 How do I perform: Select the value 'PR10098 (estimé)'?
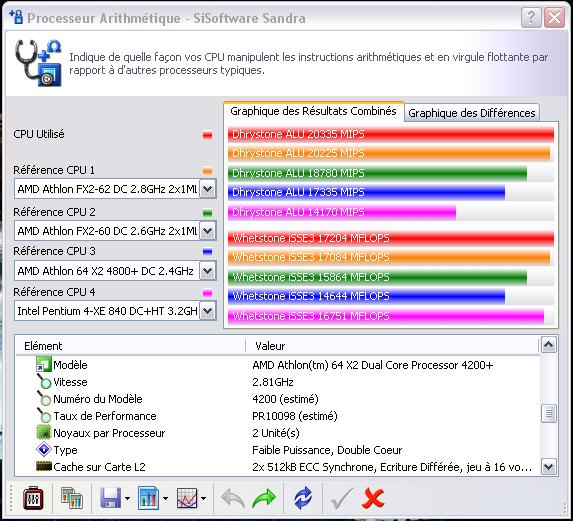(295, 416)
